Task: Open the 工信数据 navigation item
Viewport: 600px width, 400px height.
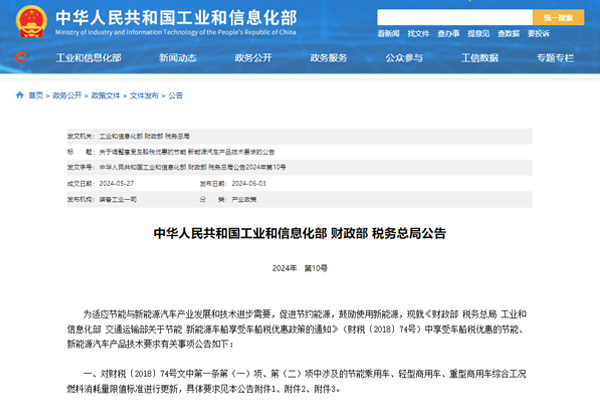Action: tap(480, 58)
